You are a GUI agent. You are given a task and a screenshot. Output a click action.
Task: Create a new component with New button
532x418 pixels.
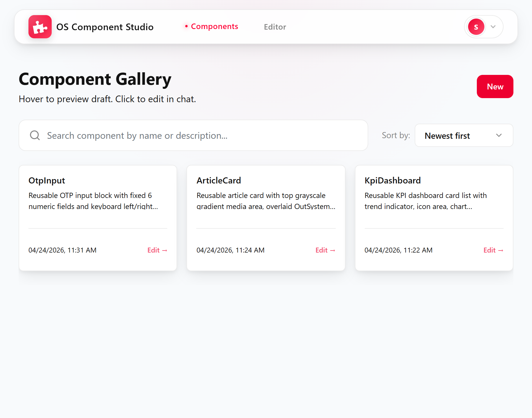(x=495, y=87)
